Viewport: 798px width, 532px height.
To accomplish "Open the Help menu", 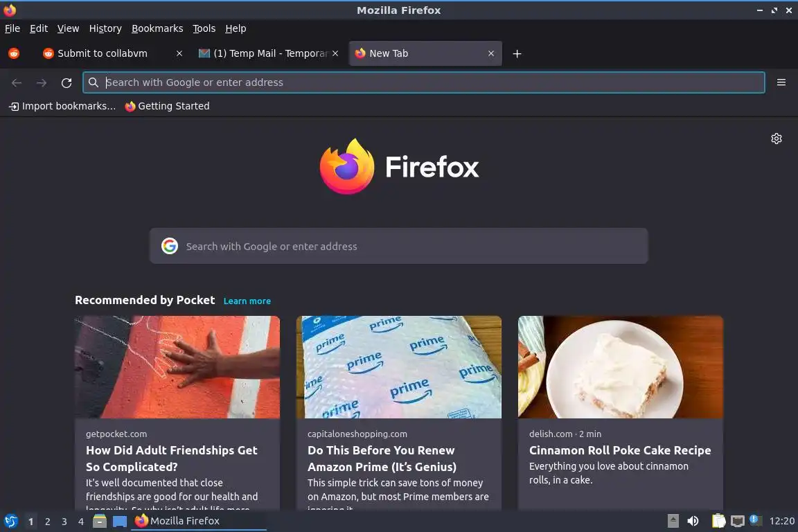I will 236,28.
